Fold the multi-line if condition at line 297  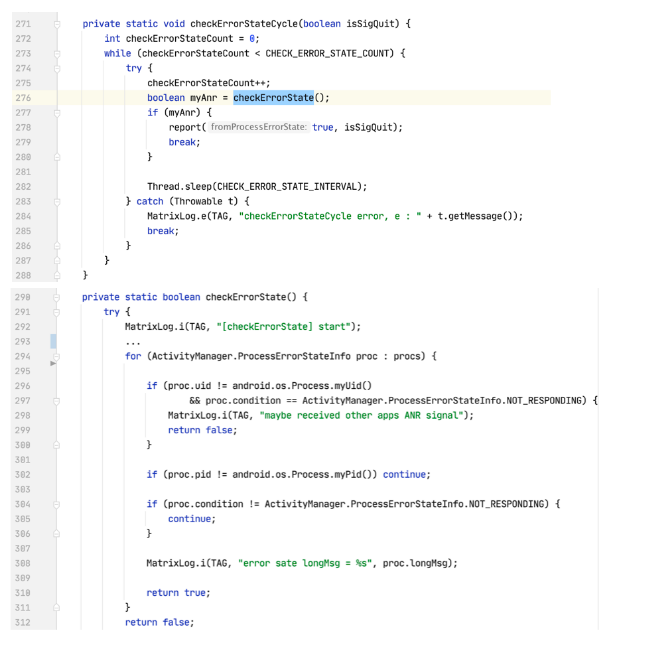pyautogui.click(x=57, y=401)
